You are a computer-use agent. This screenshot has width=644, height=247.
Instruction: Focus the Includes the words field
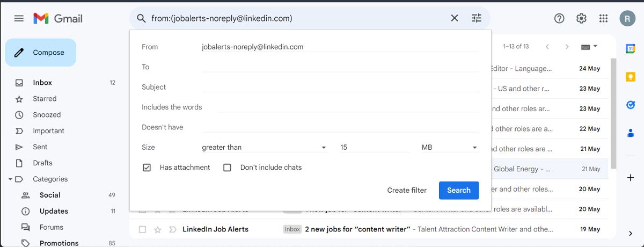(x=348, y=107)
